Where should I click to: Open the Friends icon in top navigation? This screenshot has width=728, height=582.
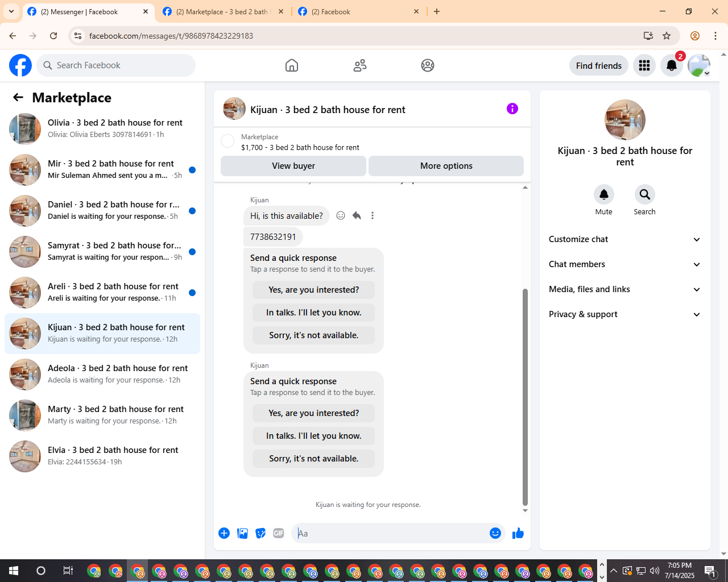[360, 65]
